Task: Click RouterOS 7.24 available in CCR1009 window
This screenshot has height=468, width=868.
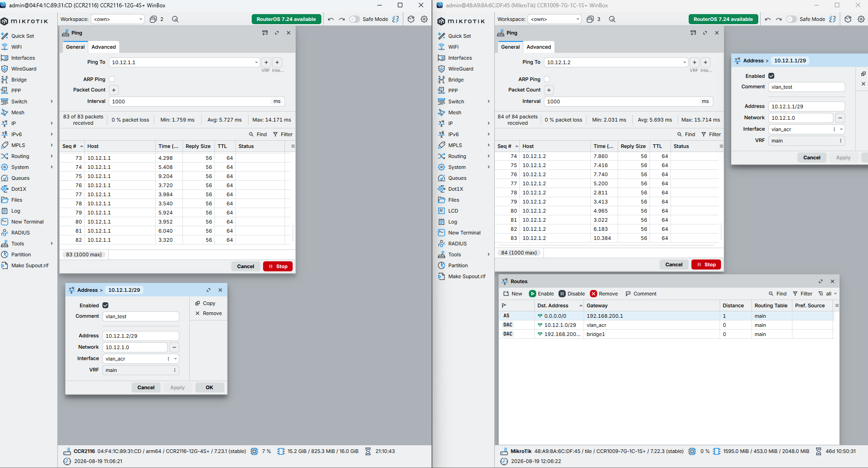Action: coord(723,19)
